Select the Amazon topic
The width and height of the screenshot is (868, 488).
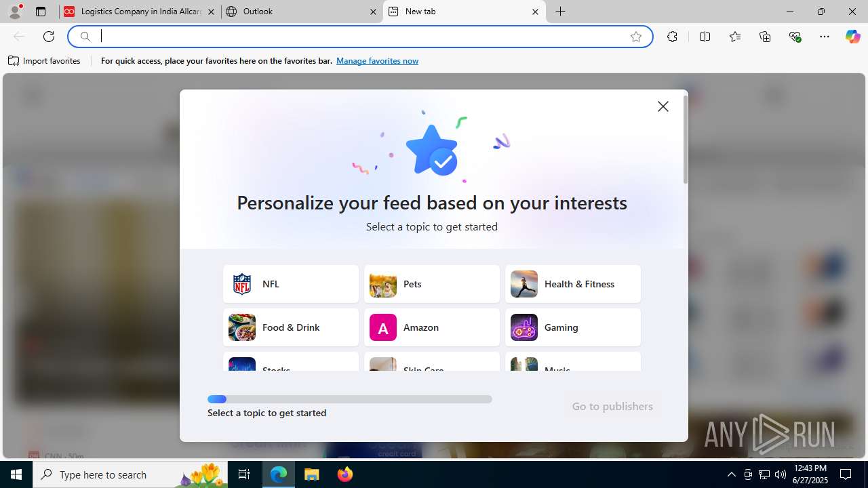432,327
